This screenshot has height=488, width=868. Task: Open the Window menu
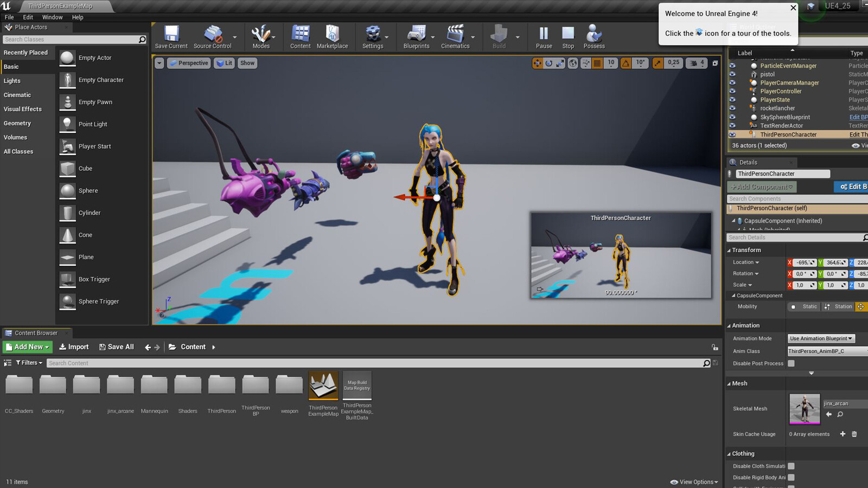click(53, 17)
